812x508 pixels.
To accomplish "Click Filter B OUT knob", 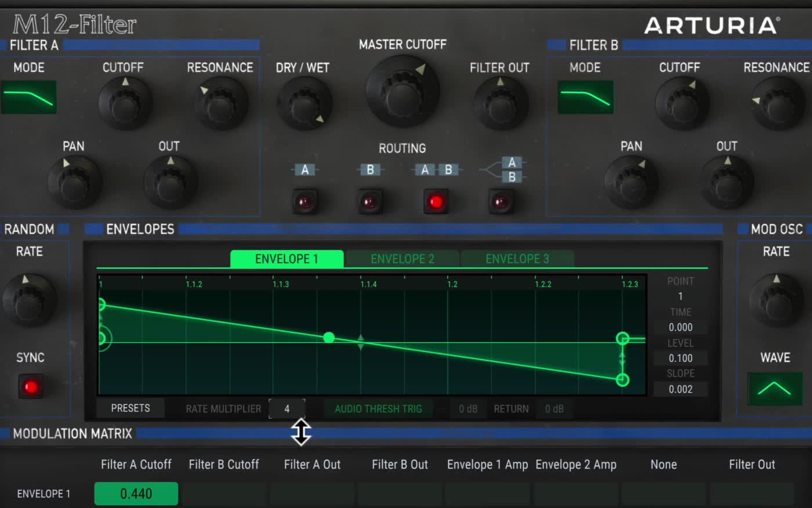I will [727, 182].
